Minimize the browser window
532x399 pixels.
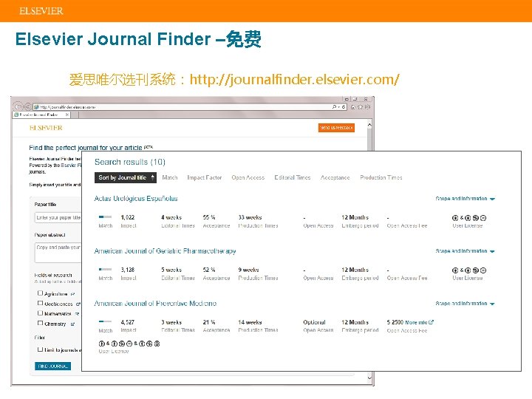346,99
